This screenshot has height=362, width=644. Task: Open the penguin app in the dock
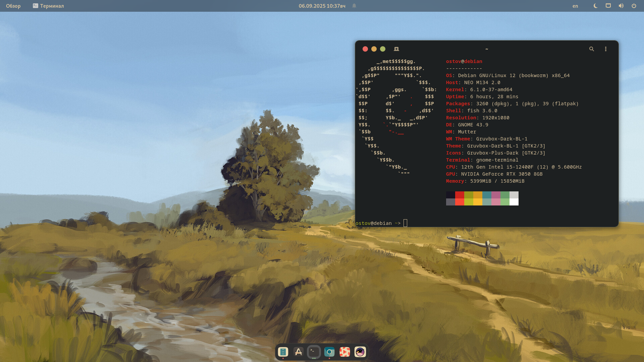pyautogui.click(x=360, y=352)
